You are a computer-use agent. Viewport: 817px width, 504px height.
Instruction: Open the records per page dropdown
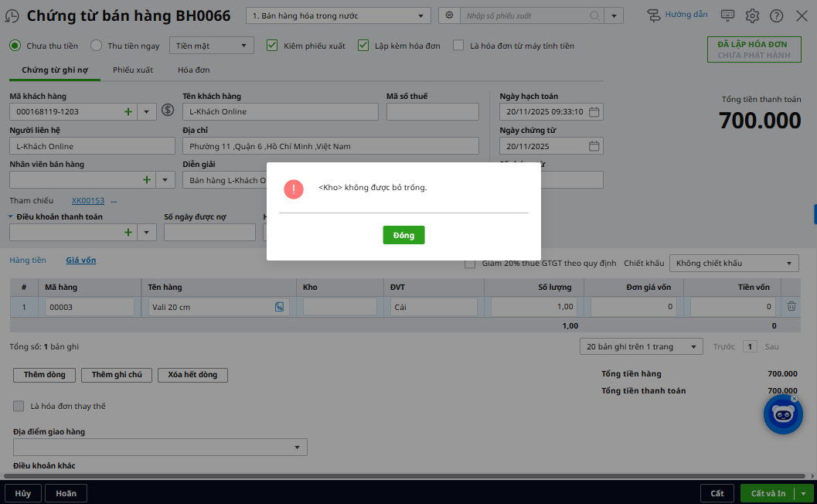tap(641, 346)
